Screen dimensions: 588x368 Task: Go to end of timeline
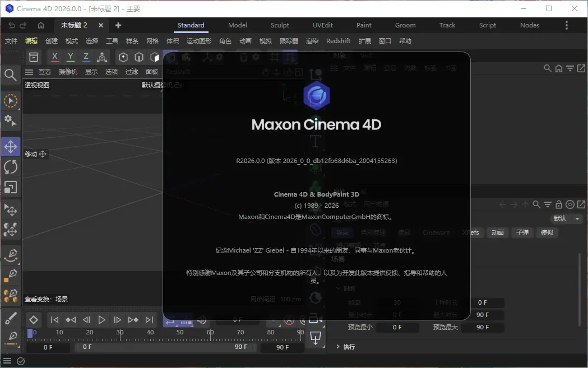[x=149, y=320]
